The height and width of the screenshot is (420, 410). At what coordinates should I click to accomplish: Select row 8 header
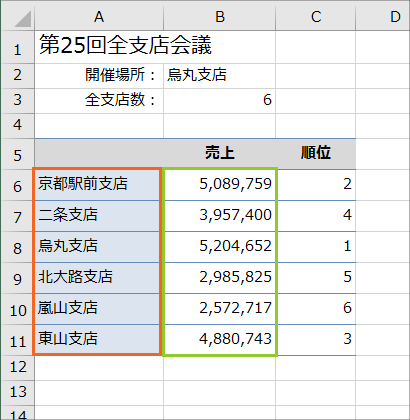[17, 247]
